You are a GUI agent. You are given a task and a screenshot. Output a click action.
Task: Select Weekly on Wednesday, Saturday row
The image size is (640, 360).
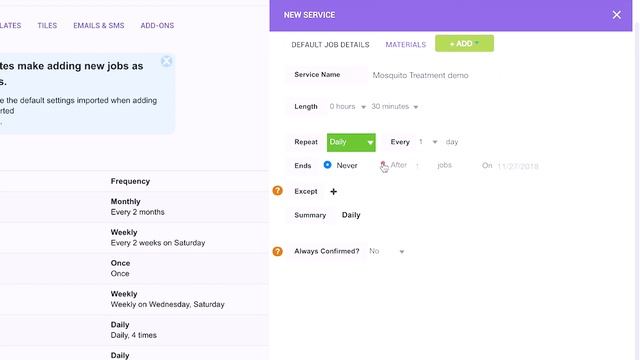coord(134,299)
